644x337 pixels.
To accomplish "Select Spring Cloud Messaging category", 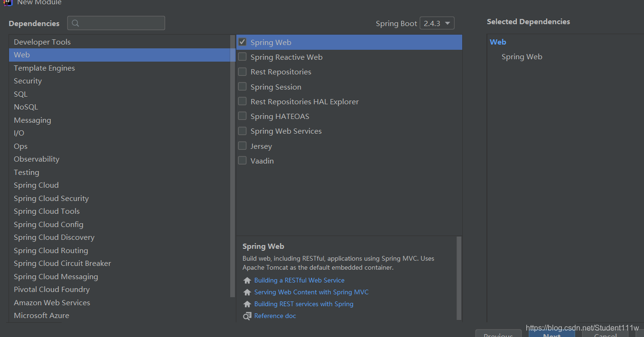I will tap(119, 276).
